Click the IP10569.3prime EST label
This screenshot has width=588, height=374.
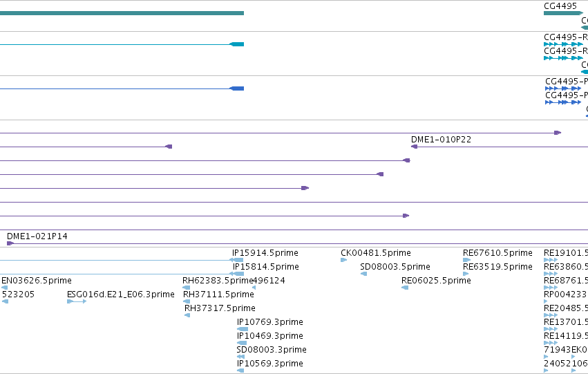click(270, 364)
